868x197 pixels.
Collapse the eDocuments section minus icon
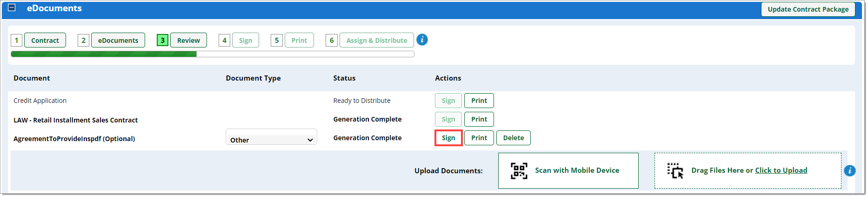pos(12,7)
